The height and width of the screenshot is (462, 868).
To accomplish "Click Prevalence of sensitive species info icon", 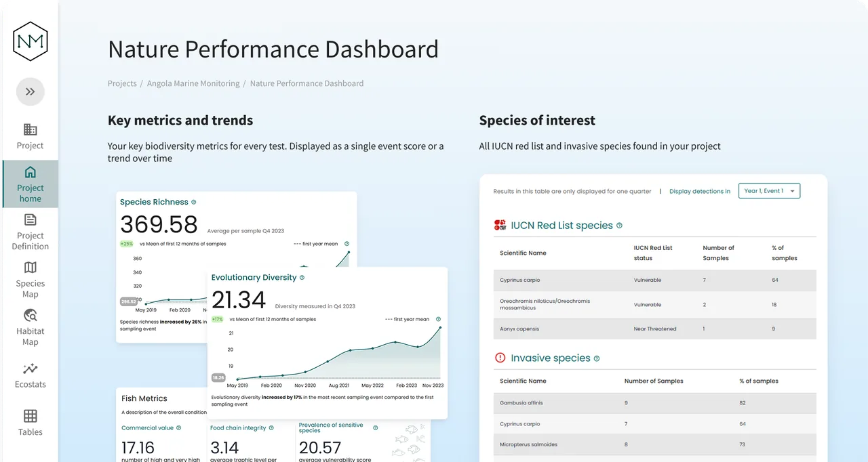I will pyautogui.click(x=375, y=428).
